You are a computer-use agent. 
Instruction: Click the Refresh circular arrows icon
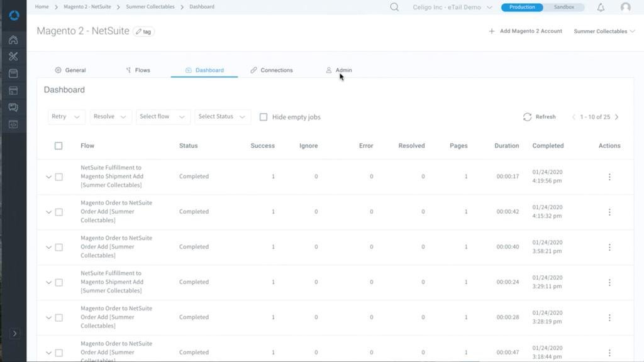coord(528,117)
